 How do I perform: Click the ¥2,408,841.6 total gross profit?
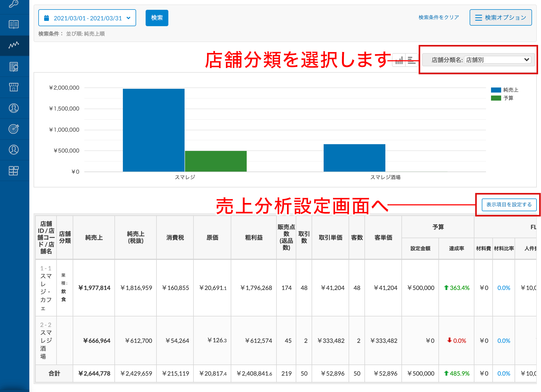(x=254, y=373)
